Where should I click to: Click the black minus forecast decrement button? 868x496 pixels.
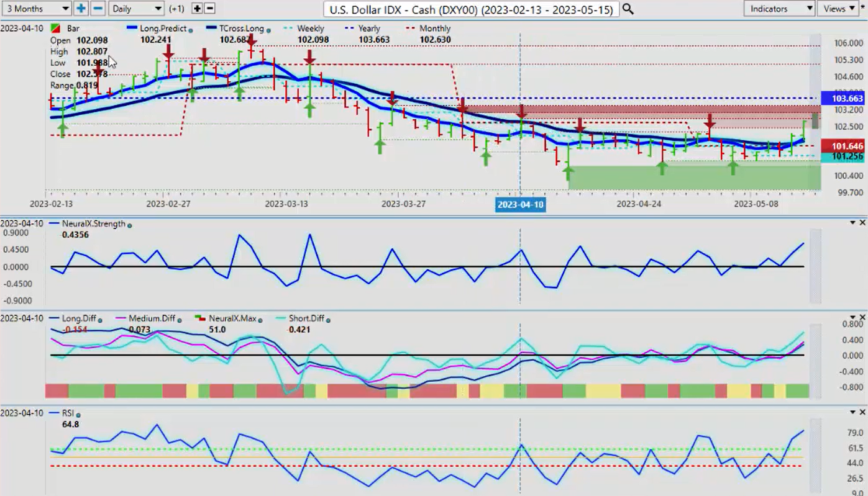(x=210, y=9)
